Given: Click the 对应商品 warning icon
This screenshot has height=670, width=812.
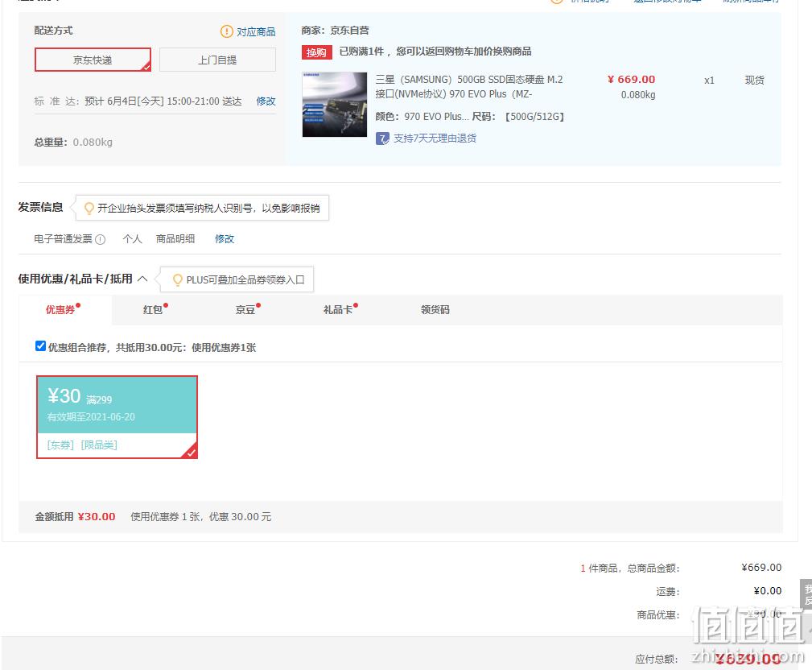Looking at the screenshot, I should point(226,31).
